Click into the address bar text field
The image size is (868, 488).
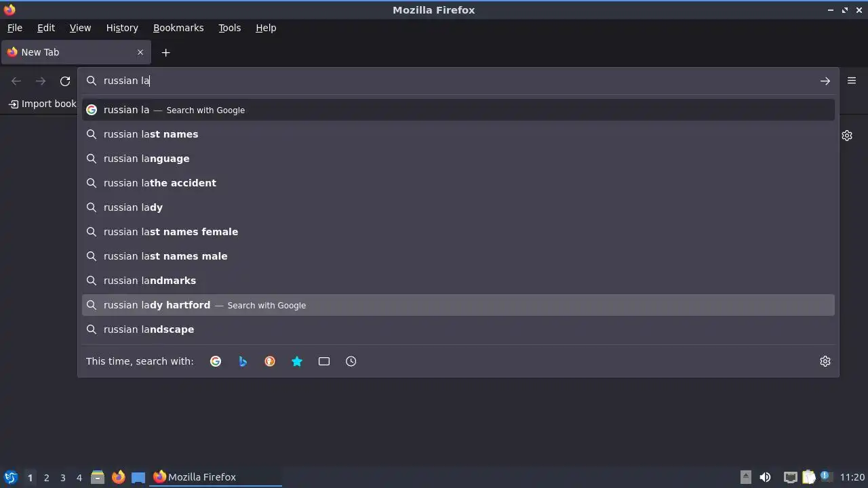[458, 81]
